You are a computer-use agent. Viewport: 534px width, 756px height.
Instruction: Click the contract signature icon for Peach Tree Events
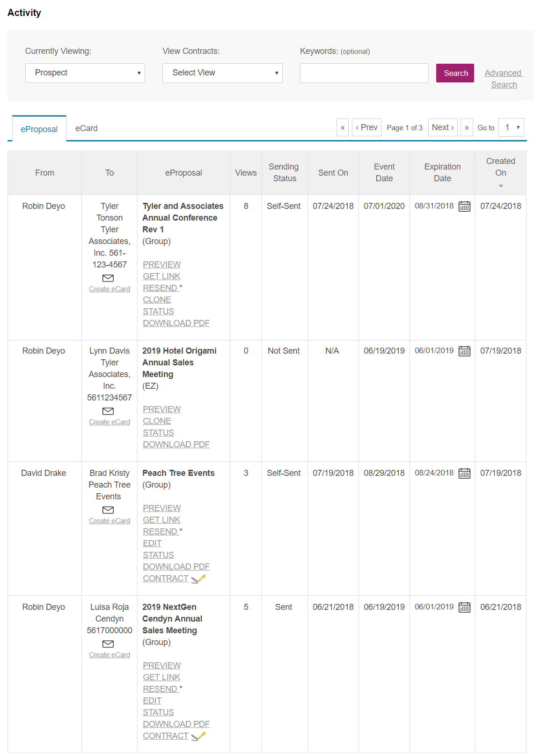coord(198,579)
